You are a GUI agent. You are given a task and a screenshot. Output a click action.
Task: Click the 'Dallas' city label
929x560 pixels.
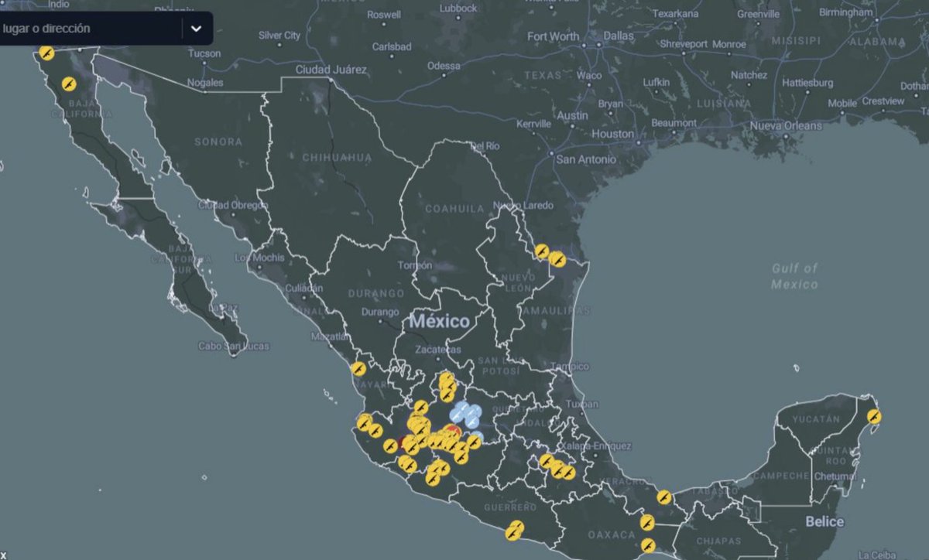pyautogui.click(x=618, y=36)
